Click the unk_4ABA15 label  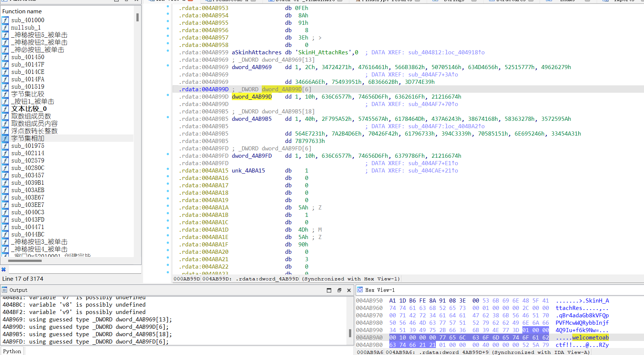[248, 171]
